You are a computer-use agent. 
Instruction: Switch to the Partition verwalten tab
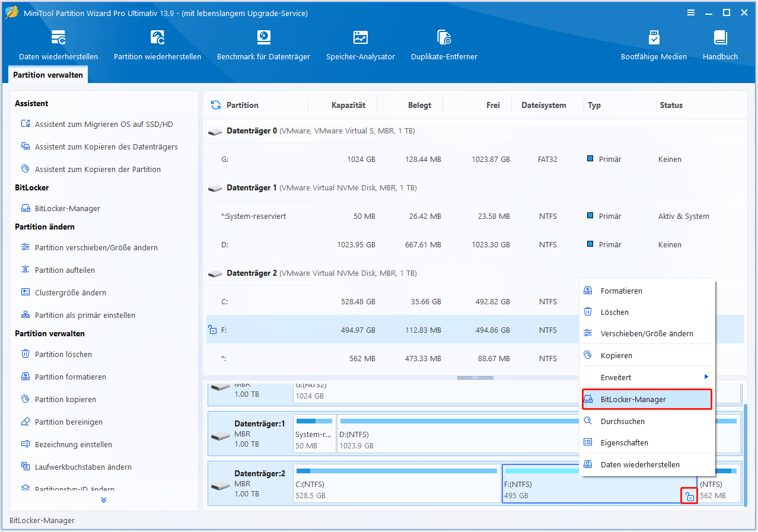(49, 75)
